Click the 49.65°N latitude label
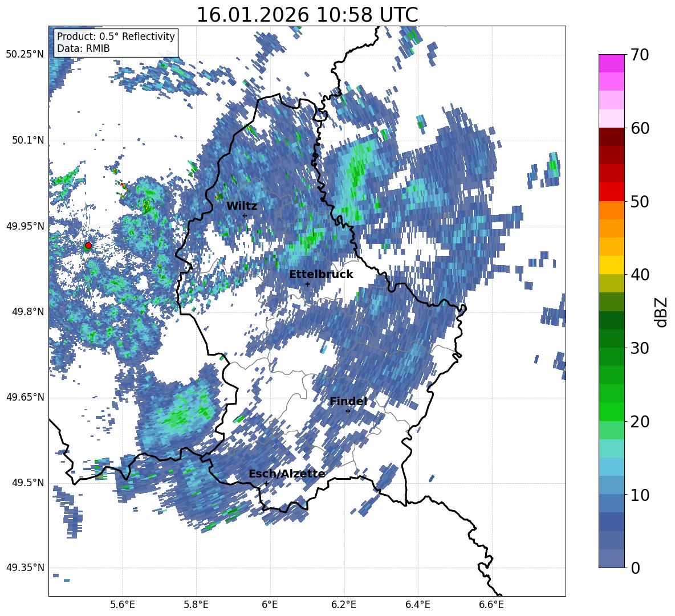Image resolution: width=675 pixels, height=616 pixels. pyautogui.click(x=25, y=397)
